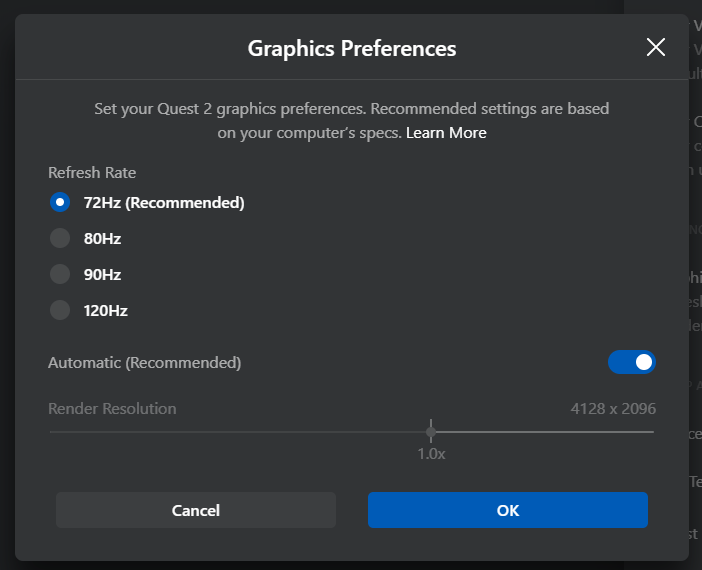Viewport: 702px width, 570px height.
Task: Close the Graphics Preferences dialog with X
Action: pos(655,47)
